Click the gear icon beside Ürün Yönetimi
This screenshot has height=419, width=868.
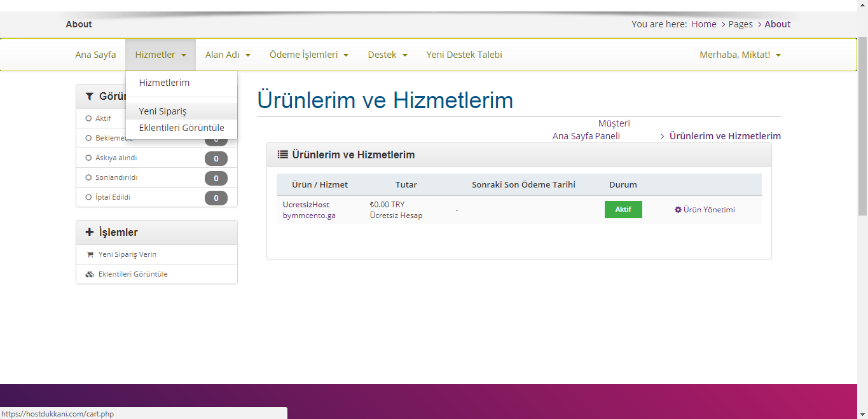pos(678,210)
